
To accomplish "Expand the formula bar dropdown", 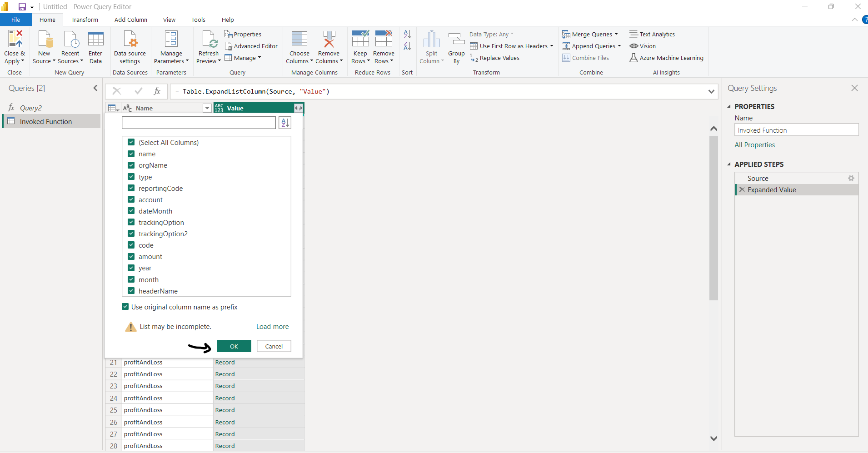I will 711,91.
